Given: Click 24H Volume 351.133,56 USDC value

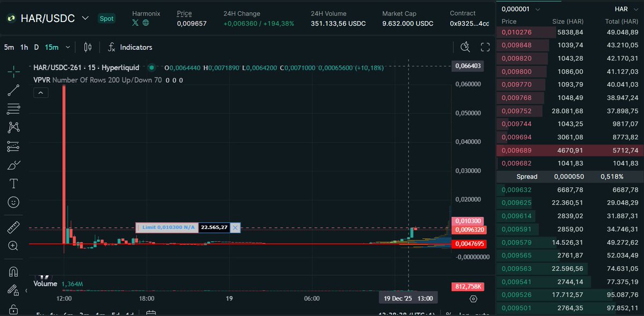Looking at the screenshot, I should tap(339, 24).
